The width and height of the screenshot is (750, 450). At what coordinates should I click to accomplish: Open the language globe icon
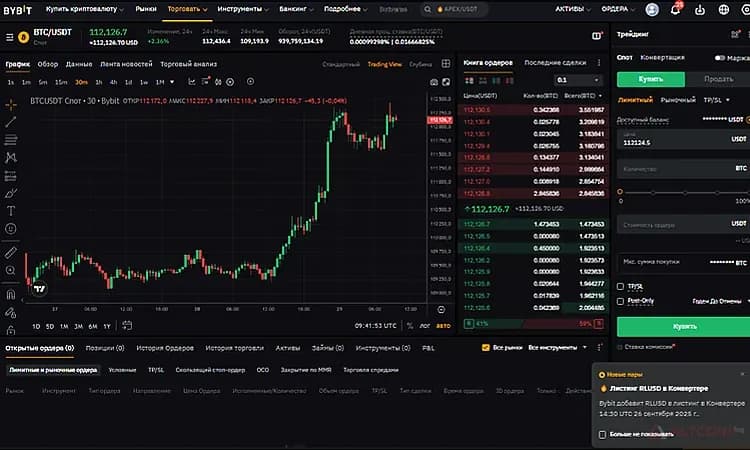[x=724, y=10]
